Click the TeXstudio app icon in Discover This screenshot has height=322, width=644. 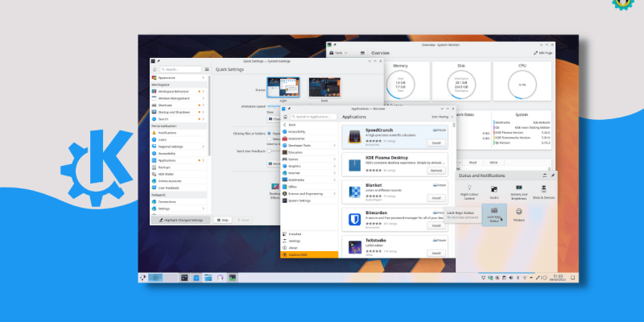[354, 247]
